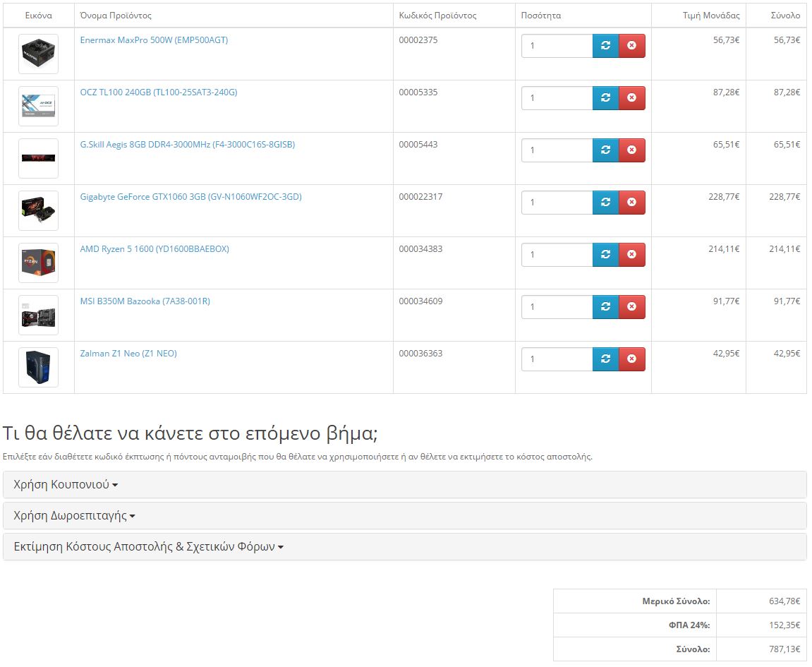
Task: Expand the Χρήση Δωροεπιταγής panel
Action: coord(74,516)
